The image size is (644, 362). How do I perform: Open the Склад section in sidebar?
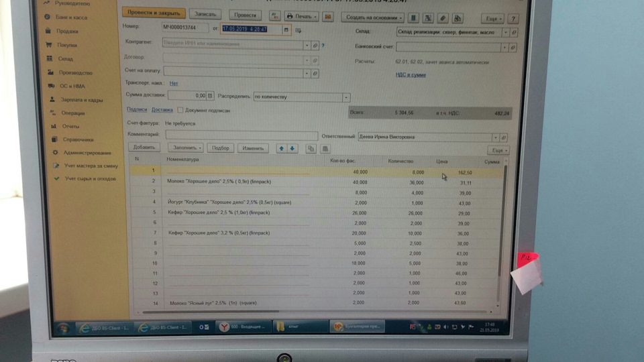coord(65,59)
